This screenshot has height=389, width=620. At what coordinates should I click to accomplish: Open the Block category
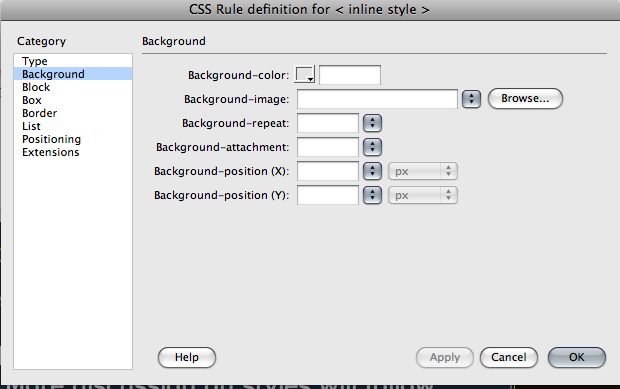[x=73, y=87]
